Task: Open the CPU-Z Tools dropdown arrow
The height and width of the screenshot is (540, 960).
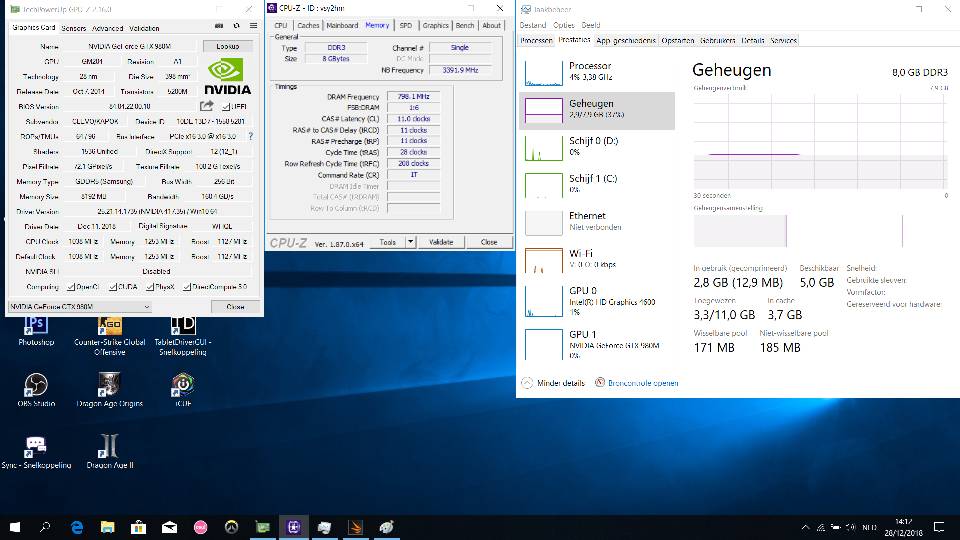Action: (411, 242)
